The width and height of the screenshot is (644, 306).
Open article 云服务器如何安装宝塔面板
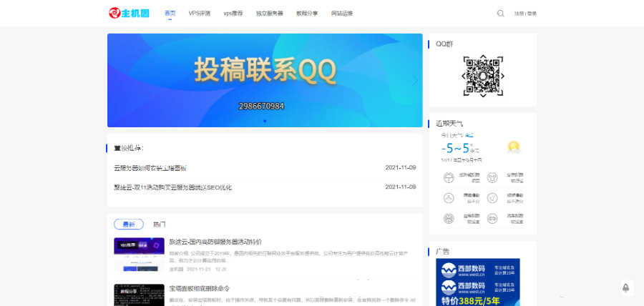tap(150, 168)
